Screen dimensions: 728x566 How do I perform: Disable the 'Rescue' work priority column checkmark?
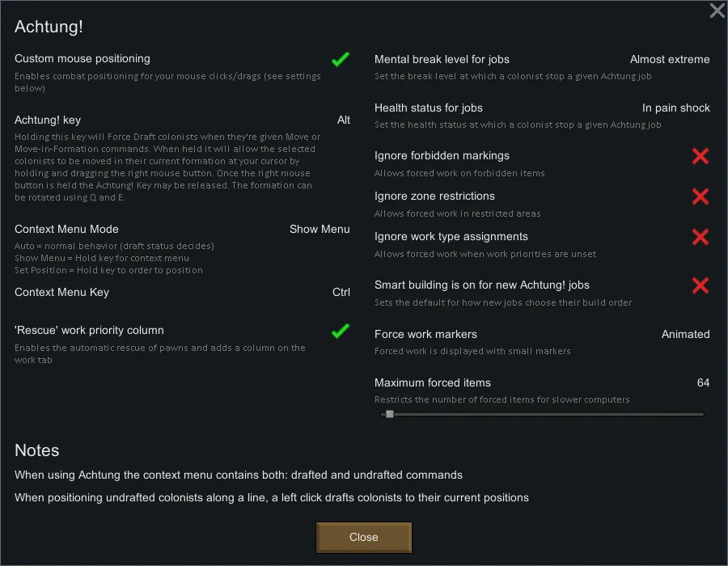coord(341,331)
